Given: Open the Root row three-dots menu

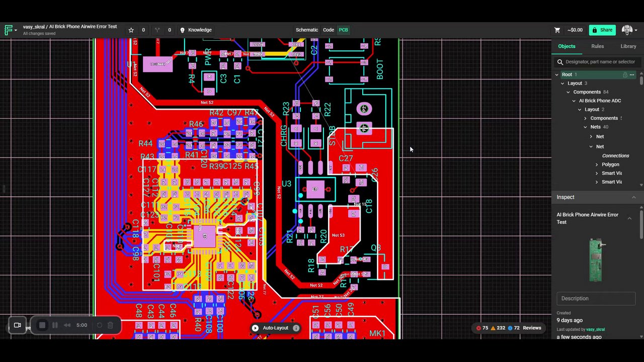Looking at the screenshot, I should [632, 74].
